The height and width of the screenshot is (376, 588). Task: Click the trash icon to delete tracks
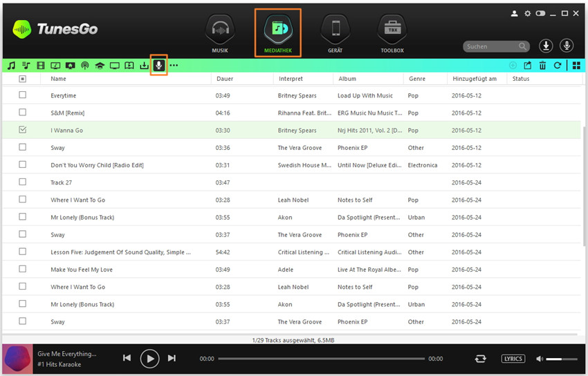pyautogui.click(x=542, y=66)
